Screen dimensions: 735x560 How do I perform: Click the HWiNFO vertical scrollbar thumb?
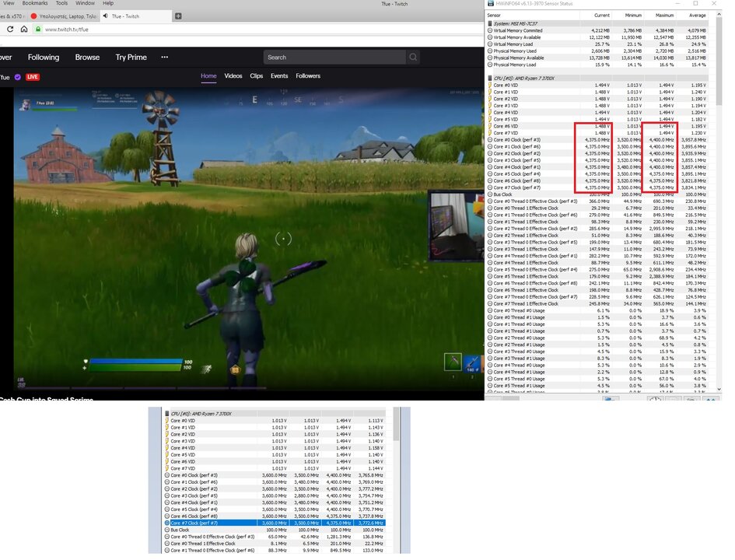pos(719,63)
